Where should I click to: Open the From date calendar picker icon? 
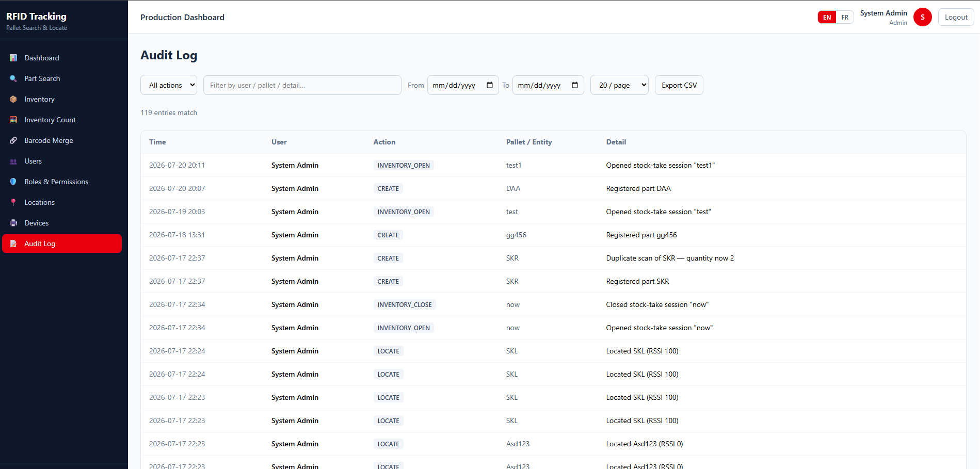pyautogui.click(x=490, y=85)
